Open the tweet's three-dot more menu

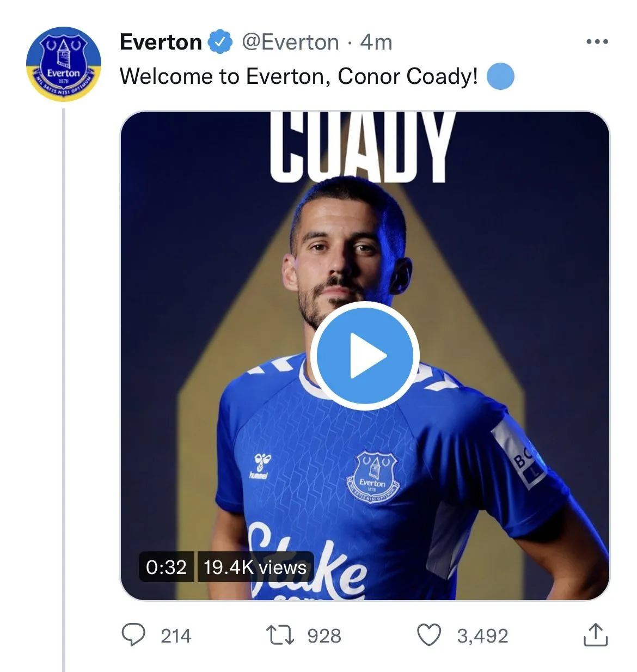(x=597, y=42)
